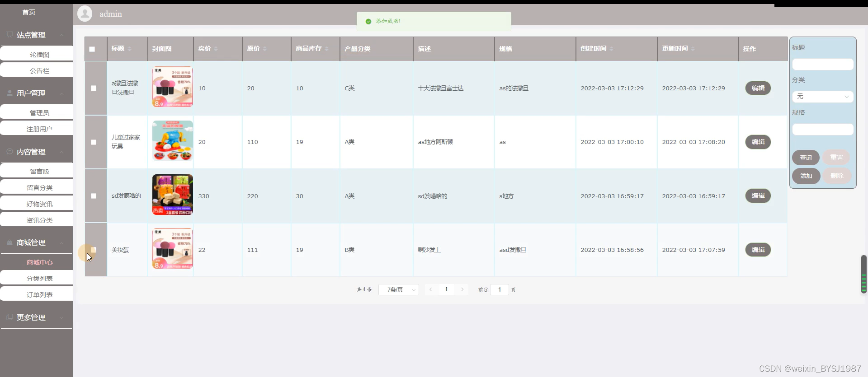Click the 内容管理 chat icon

pyautogui.click(x=9, y=152)
